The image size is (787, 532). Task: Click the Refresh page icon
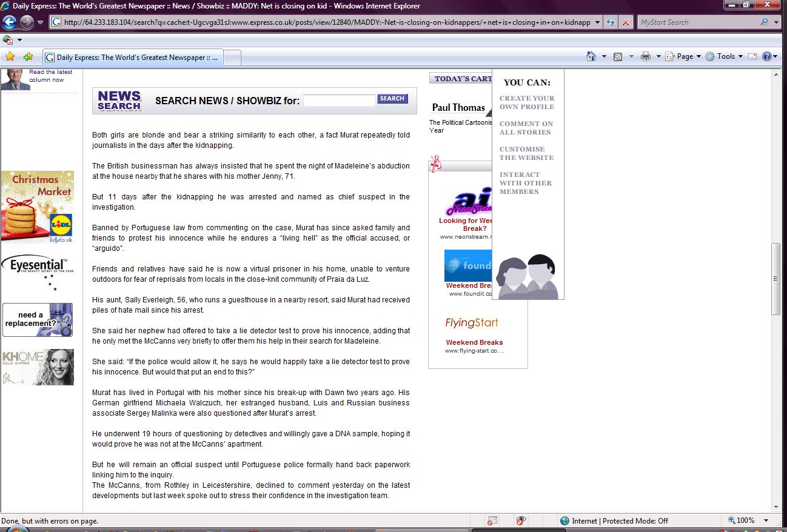click(610, 22)
